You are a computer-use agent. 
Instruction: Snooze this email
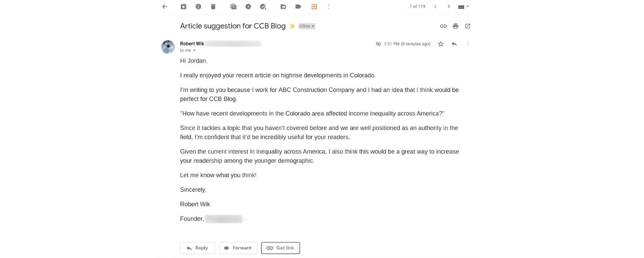pyautogui.click(x=247, y=6)
